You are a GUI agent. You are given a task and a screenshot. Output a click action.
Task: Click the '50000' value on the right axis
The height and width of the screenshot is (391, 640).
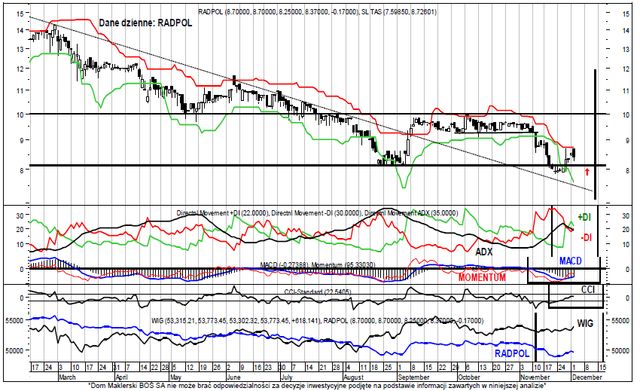pyautogui.click(x=620, y=351)
